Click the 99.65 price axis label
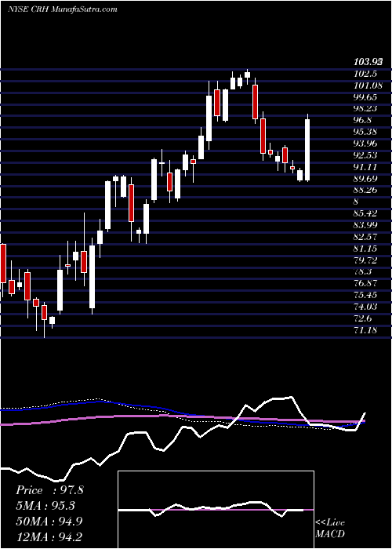Screen dimensions: 392x549 (x=365, y=97)
